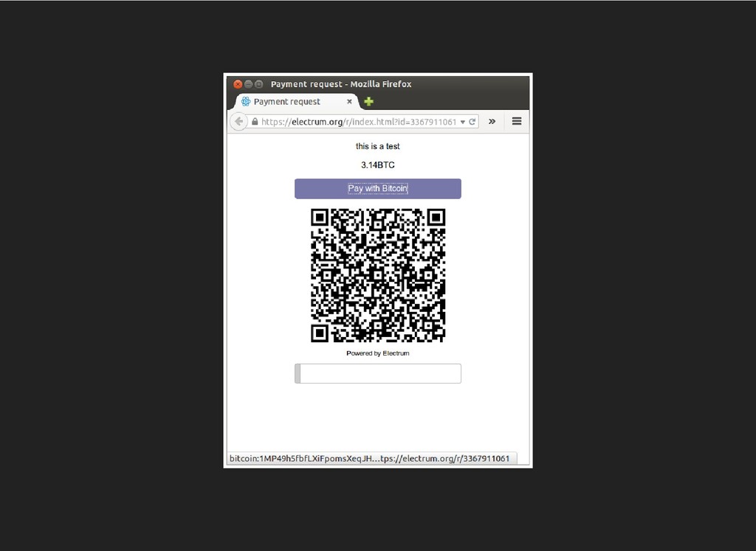Click the 'Powered by Electrum' text
Screen dimensions: 756x551
tap(378, 353)
